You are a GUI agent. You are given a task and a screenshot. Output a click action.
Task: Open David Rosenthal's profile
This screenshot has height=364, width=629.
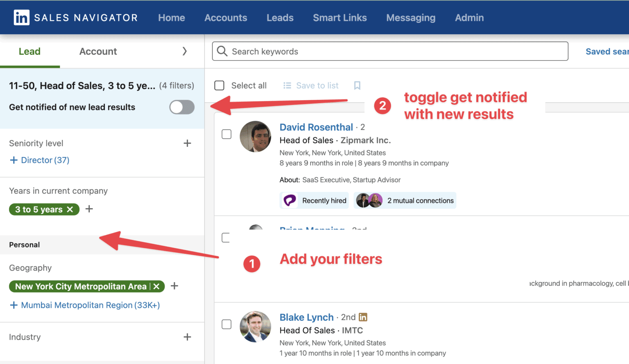[x=316, y=127]
